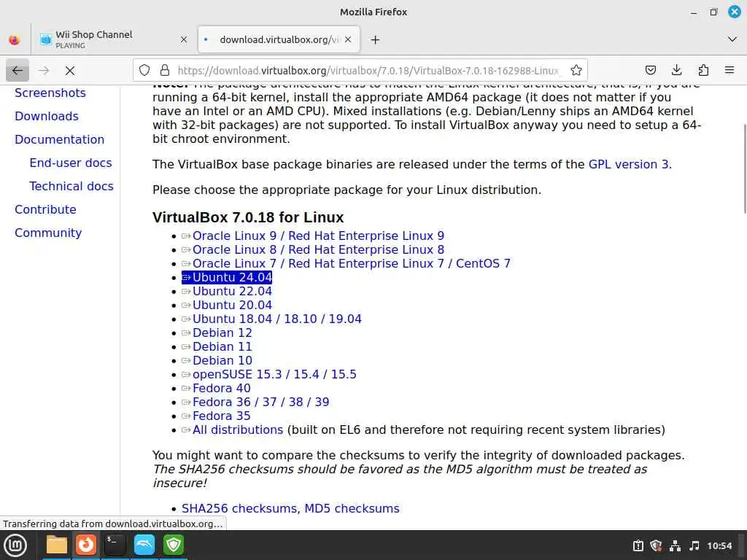Click the Firefox taskbar icon

click(x=86, y=545)
